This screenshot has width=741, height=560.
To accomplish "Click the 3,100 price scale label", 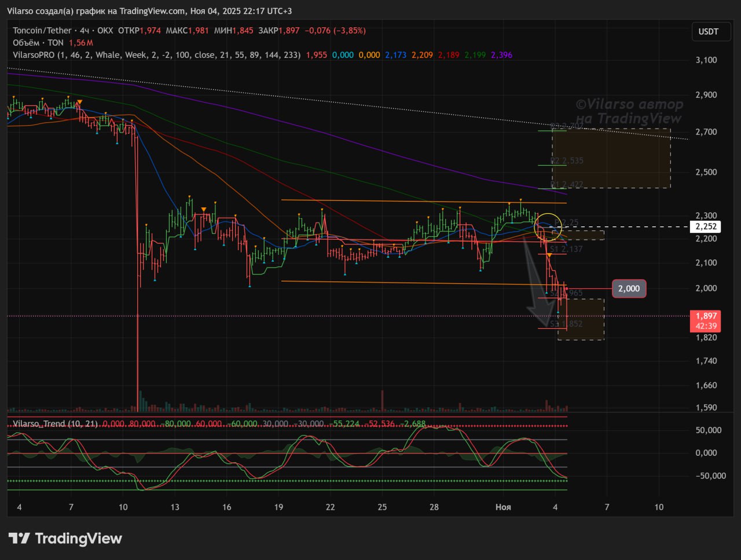I will (x=706, y=60).
